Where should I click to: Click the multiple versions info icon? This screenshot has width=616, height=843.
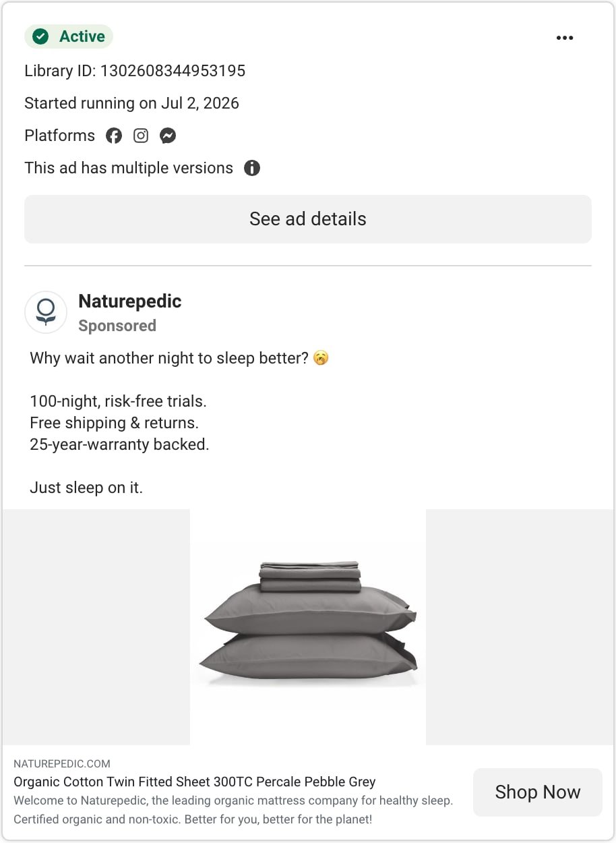pyautogui.click(x=252, y=168)
